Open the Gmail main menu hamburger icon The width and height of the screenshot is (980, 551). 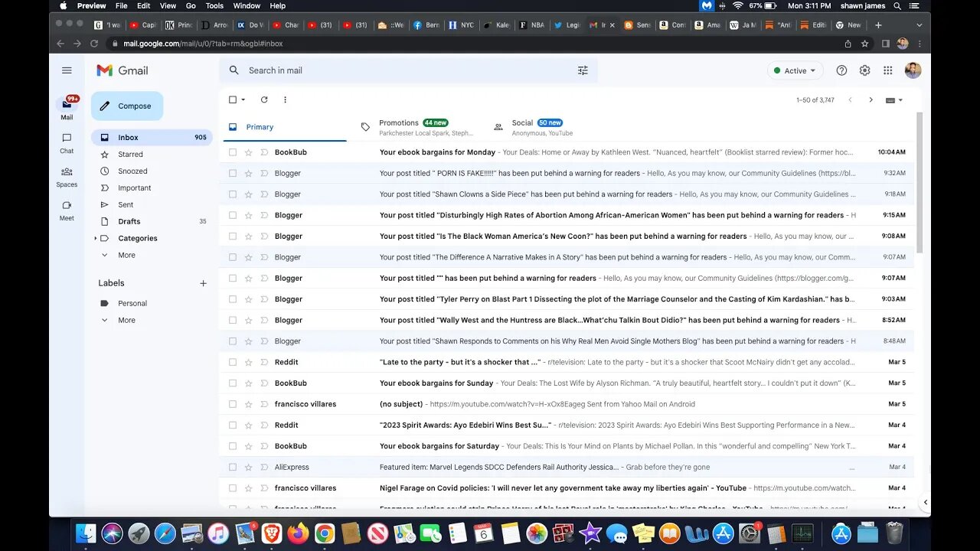tap(67, 70)
